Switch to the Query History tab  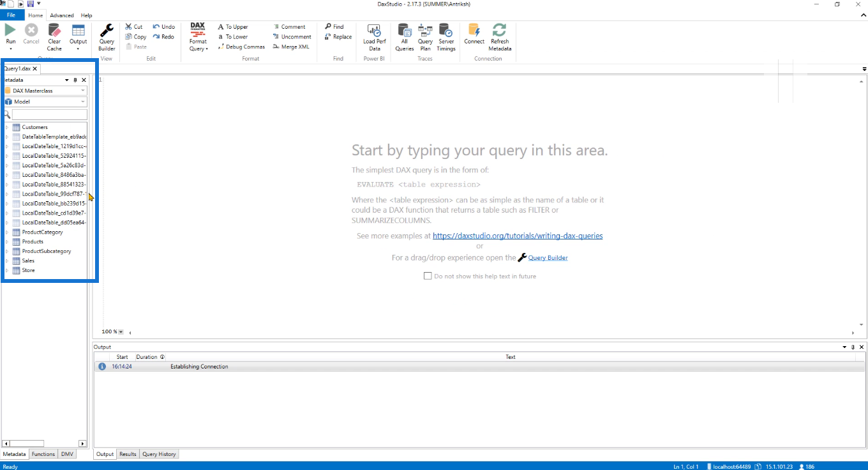(x=159, y=454)
